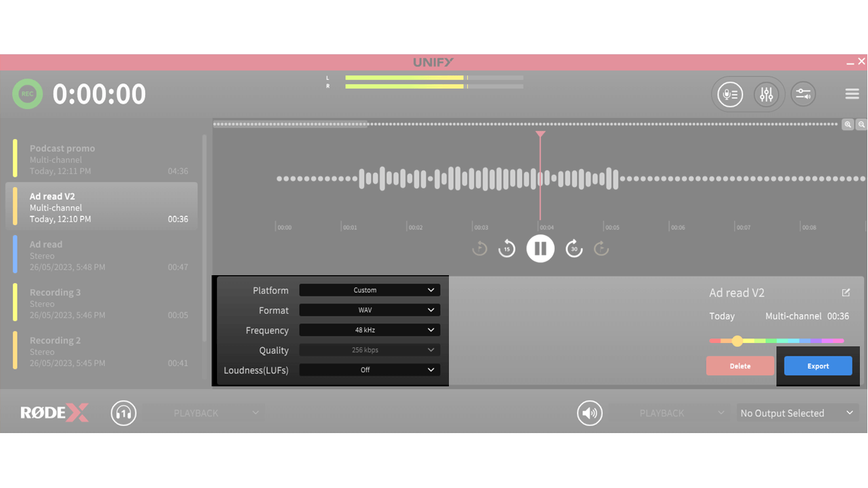The image size is (868, 488).
Task: Select the Podcast promo recording
Action: pos(102,159)
